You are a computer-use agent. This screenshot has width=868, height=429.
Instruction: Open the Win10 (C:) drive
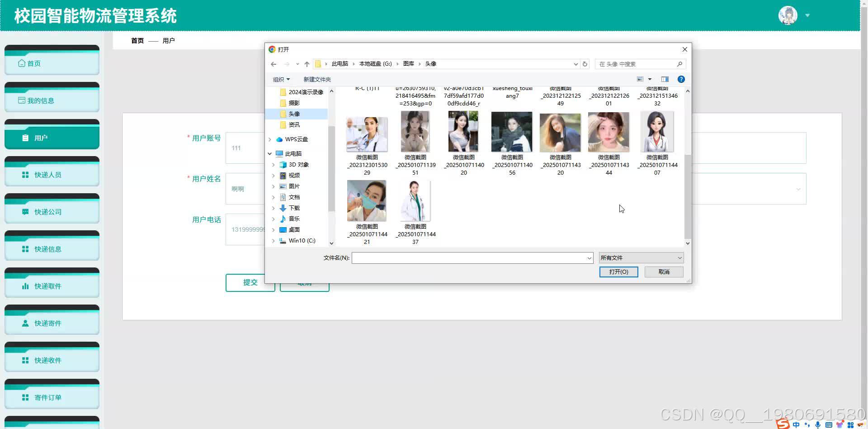[297, 241]
